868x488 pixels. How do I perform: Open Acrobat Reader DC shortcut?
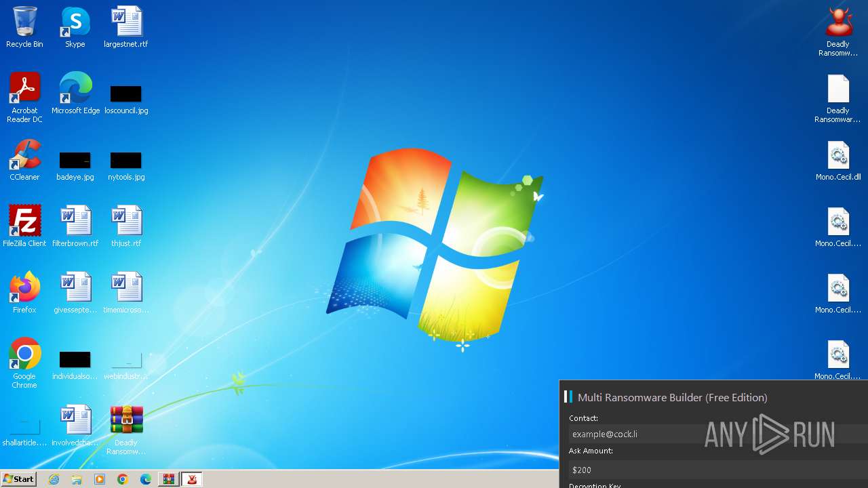24,98
